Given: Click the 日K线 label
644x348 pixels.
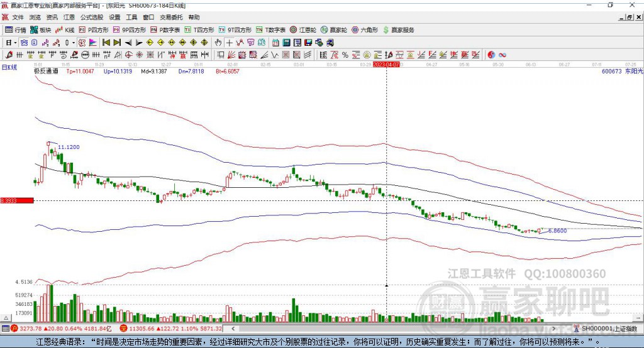Looking at the screenshot, I should point(9,67).
